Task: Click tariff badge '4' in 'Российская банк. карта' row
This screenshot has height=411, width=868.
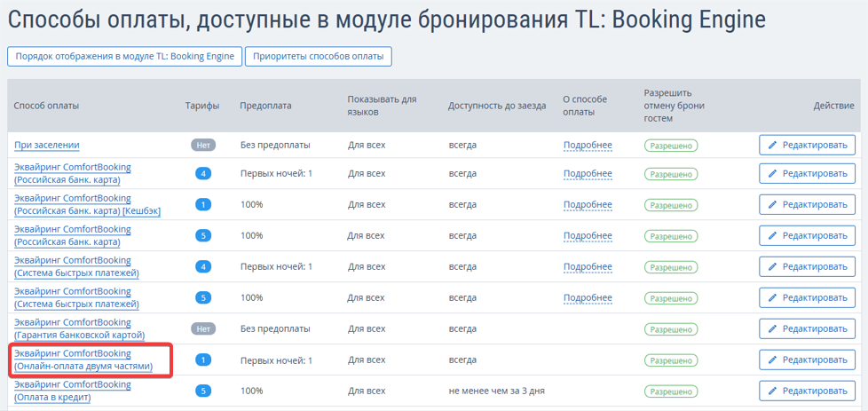Action: (203, 174)
